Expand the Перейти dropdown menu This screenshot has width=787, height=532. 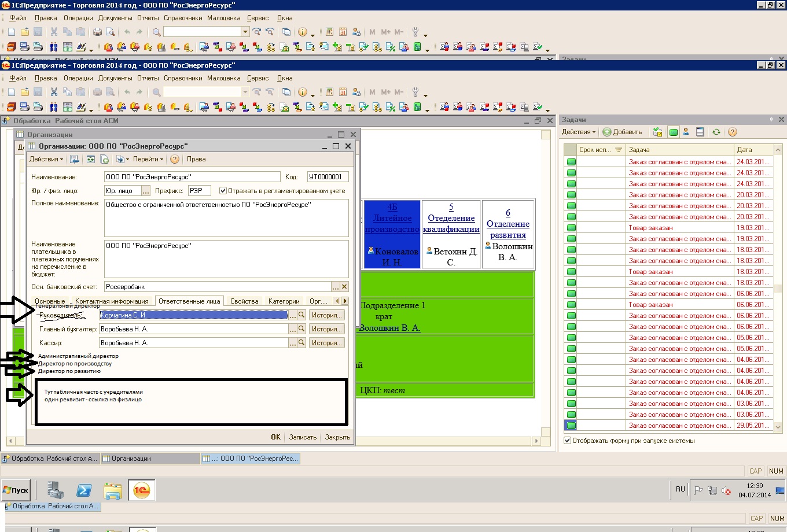coord(148,159)
